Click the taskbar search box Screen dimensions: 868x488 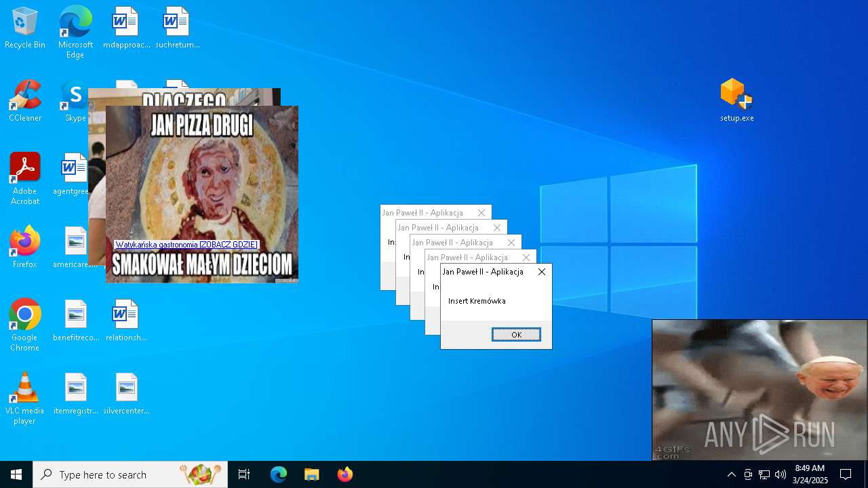(x=130, y=474)
